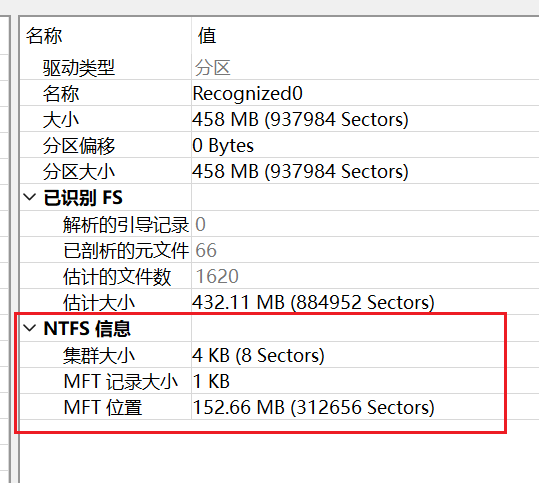Select the Recognized0 name value
This screenshot has height=483, width=539.
(248, 94)
